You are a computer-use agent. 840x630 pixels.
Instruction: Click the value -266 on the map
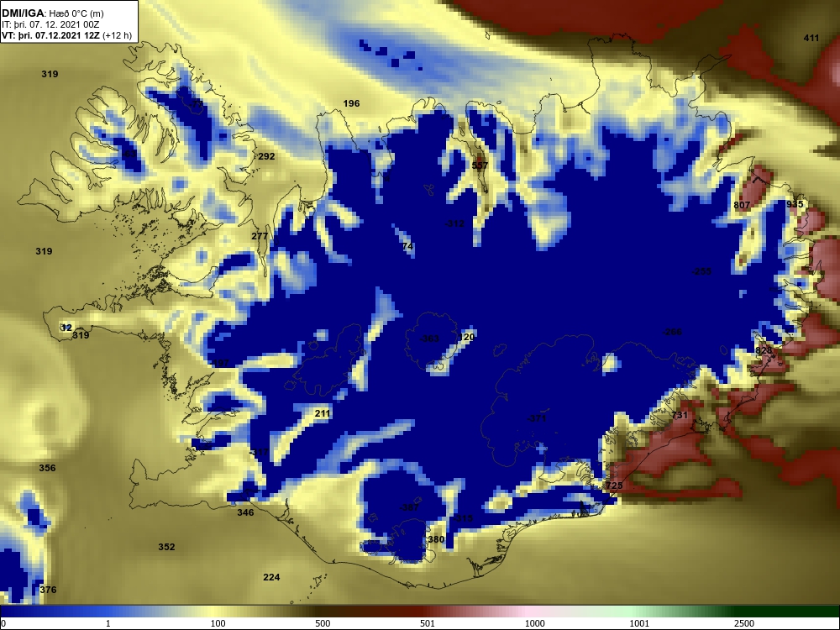[x=672, y=332]
